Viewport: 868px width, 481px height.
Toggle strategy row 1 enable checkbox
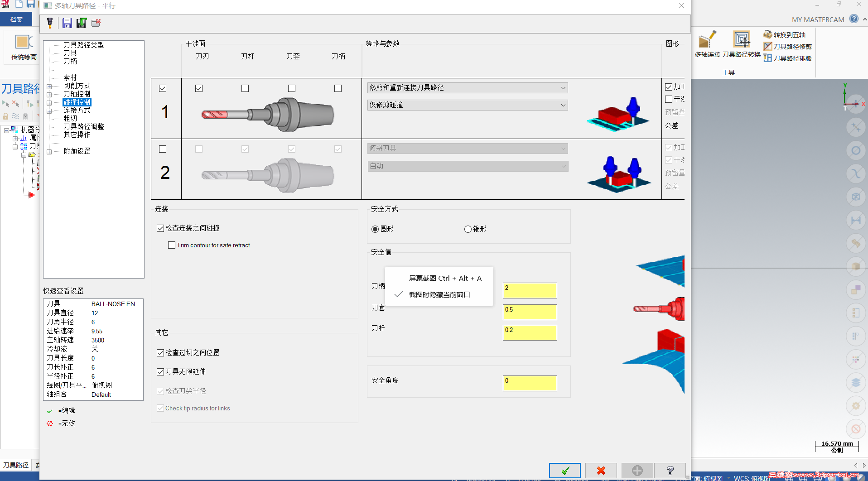(x=163, y=88)
